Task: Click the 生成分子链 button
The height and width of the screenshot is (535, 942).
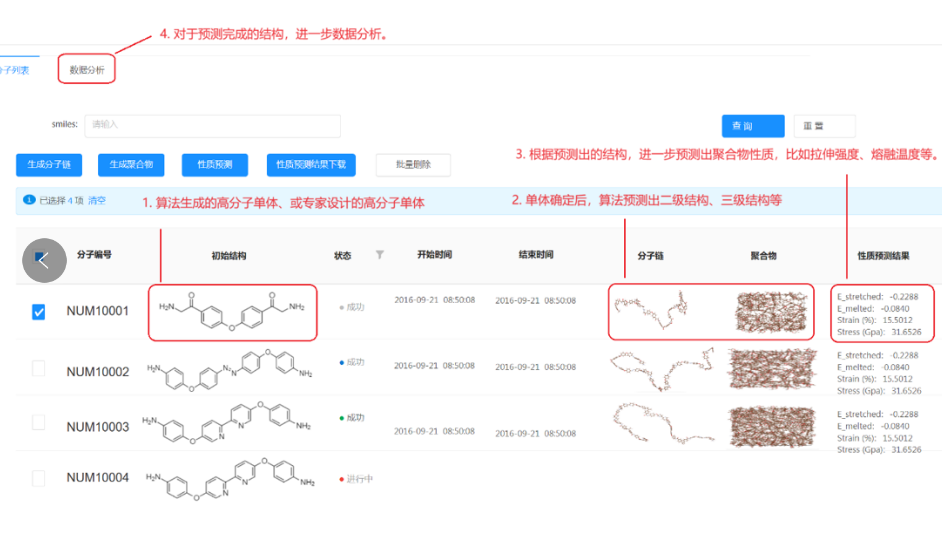Action: tap(50, 165)
